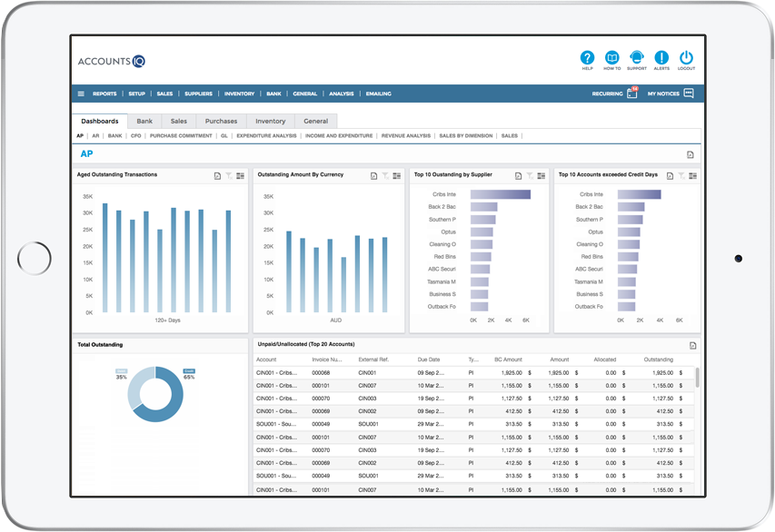Open the Reports menu
This screenshot has width=775, height=532.
[x=104, y=94]
